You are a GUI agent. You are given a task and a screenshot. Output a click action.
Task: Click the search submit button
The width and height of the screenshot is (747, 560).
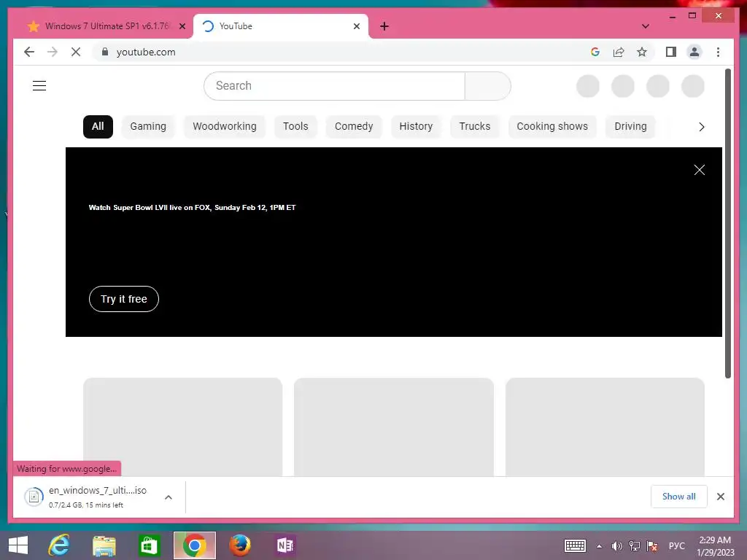click(x=488, y=86)
